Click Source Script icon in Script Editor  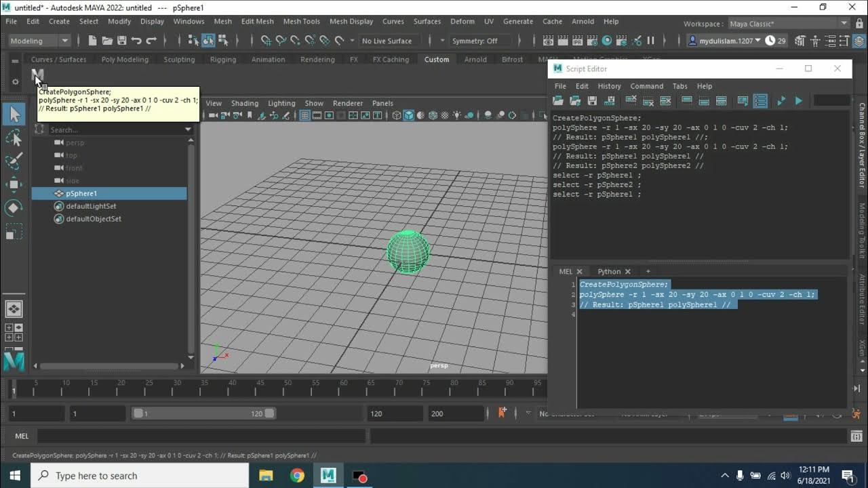(575, 101)
